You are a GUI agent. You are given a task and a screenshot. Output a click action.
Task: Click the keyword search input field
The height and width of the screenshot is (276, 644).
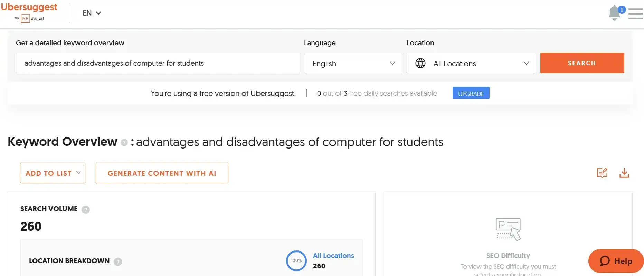[x=158, y=63]
